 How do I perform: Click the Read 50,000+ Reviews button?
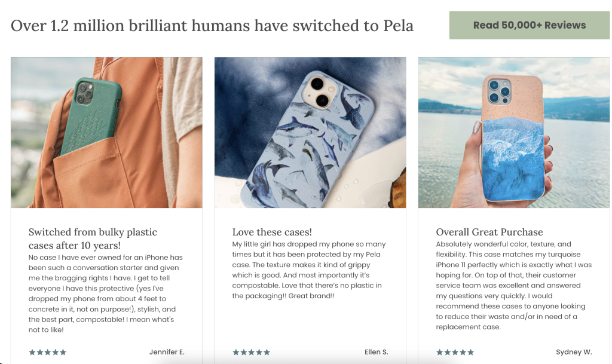(x=529, y=25)
